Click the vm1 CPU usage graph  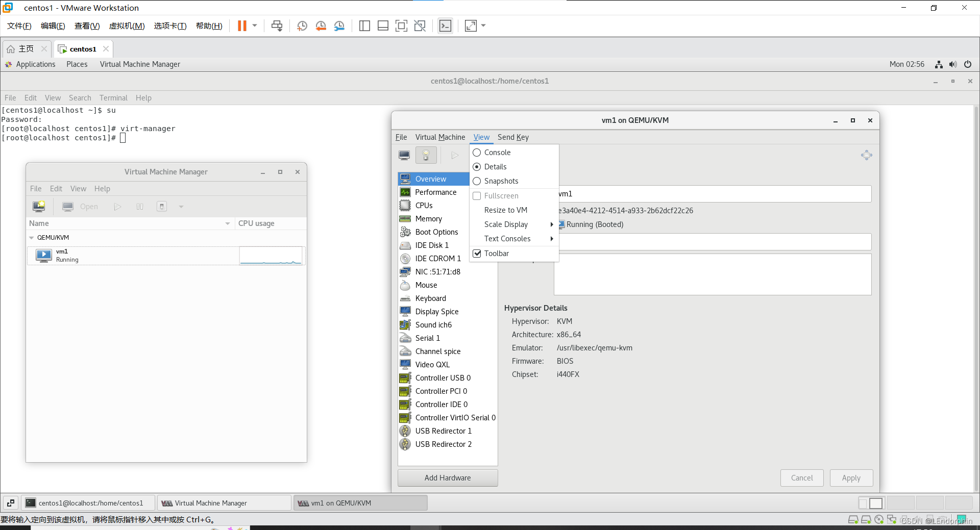point(271,256)
